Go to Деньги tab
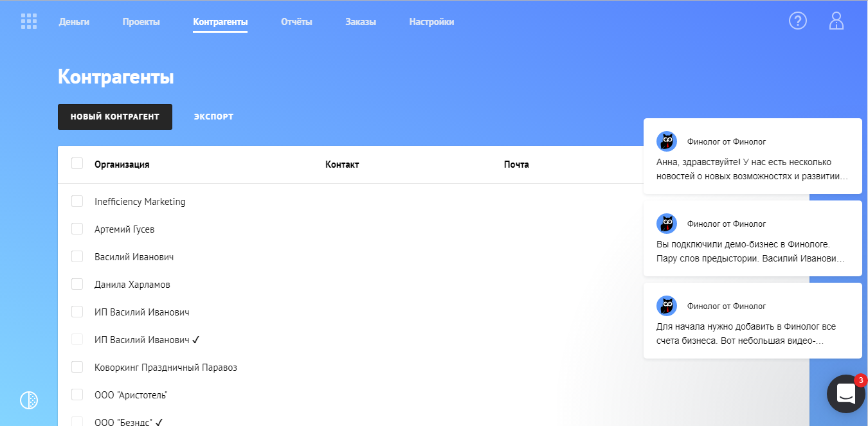 [74, 22]
